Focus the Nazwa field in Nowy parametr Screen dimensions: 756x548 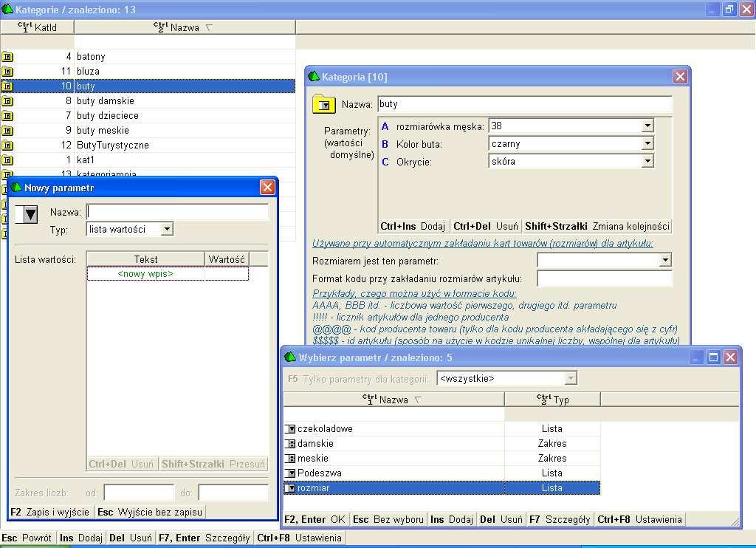pyautogui.click(x=177, y=212)
